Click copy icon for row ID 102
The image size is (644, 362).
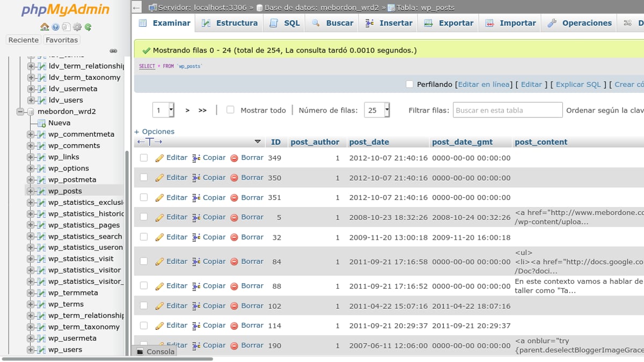point(196,306)
